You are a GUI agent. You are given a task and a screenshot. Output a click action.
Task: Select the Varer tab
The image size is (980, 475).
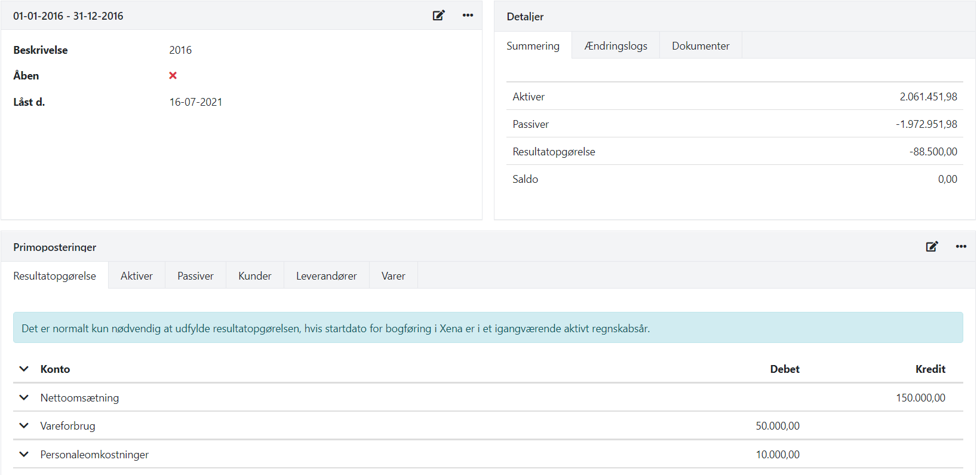click(x=394, y=276)
